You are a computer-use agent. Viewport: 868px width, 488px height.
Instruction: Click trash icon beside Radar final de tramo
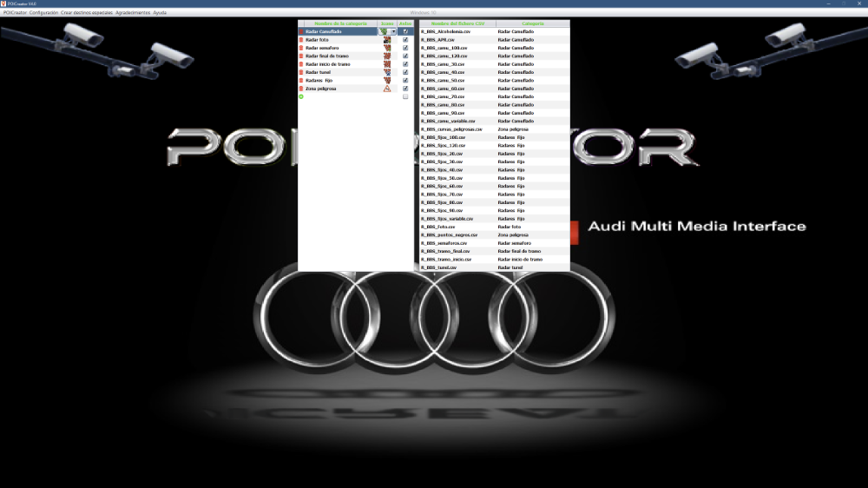(301, 56)
